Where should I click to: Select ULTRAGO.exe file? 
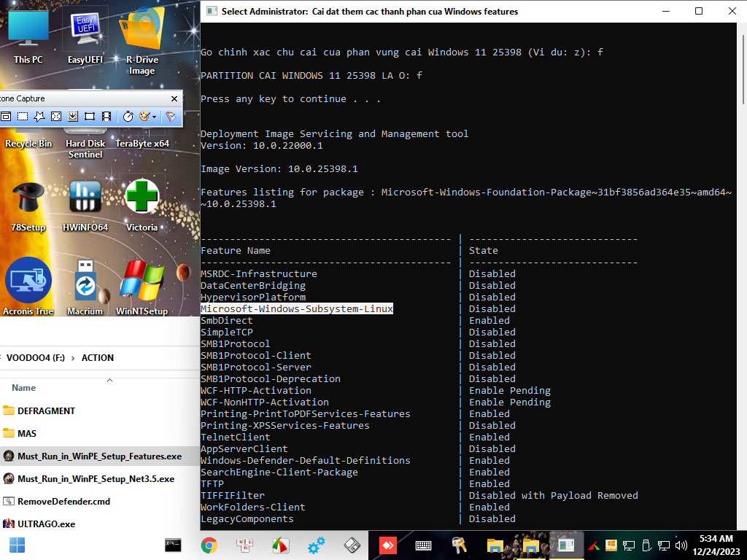click(46, 524)
